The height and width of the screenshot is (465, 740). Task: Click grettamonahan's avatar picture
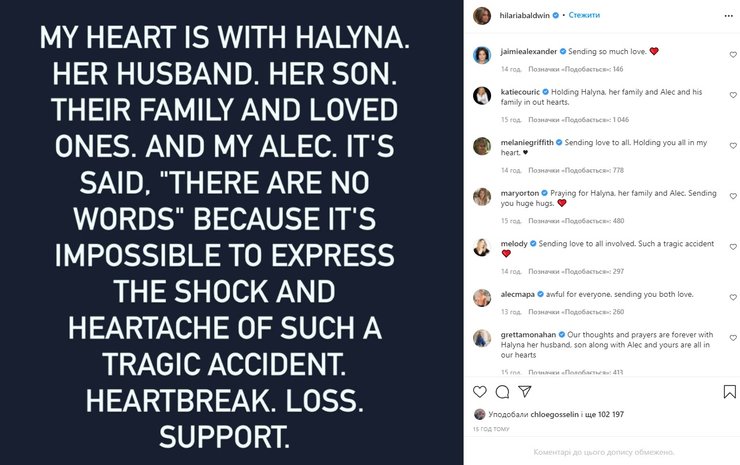pos(482,338)
